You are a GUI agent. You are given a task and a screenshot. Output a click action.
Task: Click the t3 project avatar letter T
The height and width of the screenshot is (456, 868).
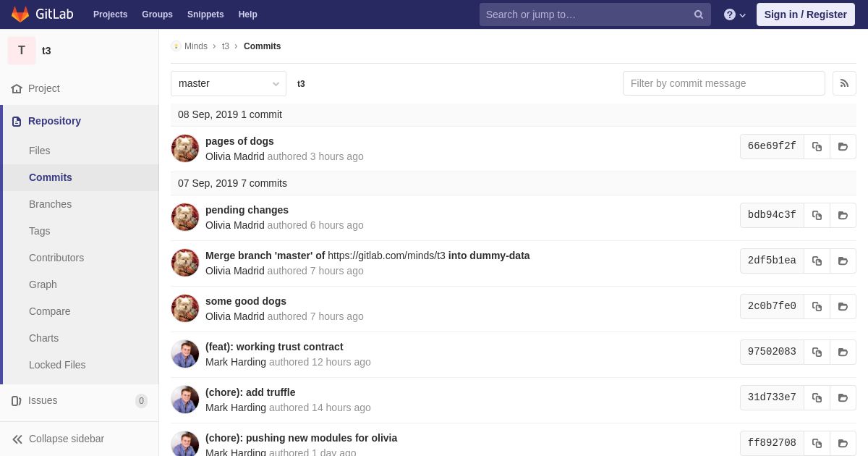click(22, 51)
